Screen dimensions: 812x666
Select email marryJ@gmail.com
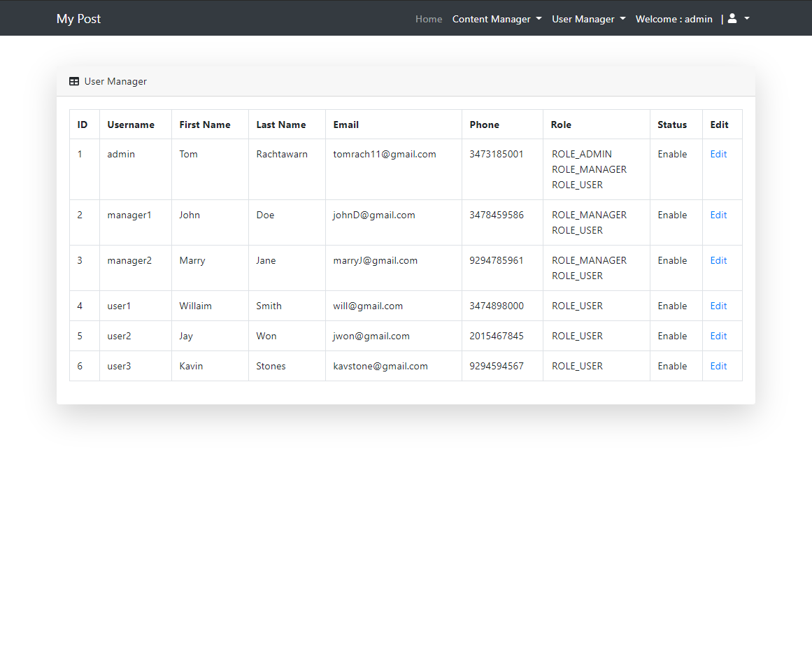(375, 261)
